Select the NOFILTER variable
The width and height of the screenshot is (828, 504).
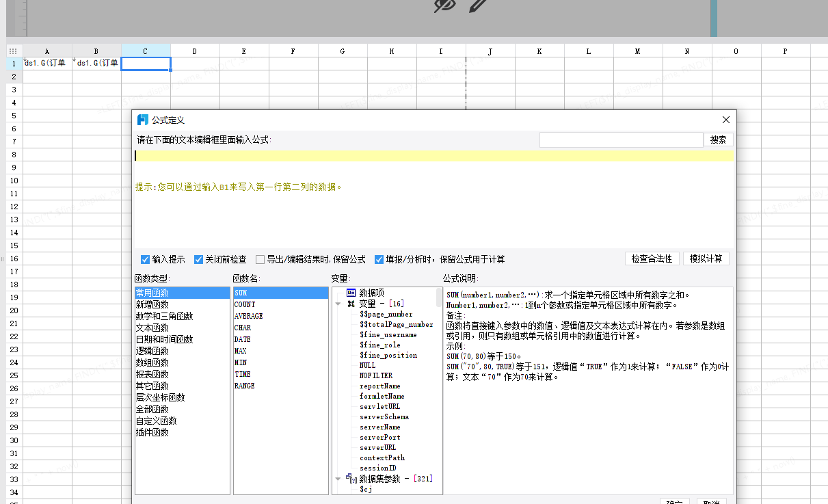[376, 375]
